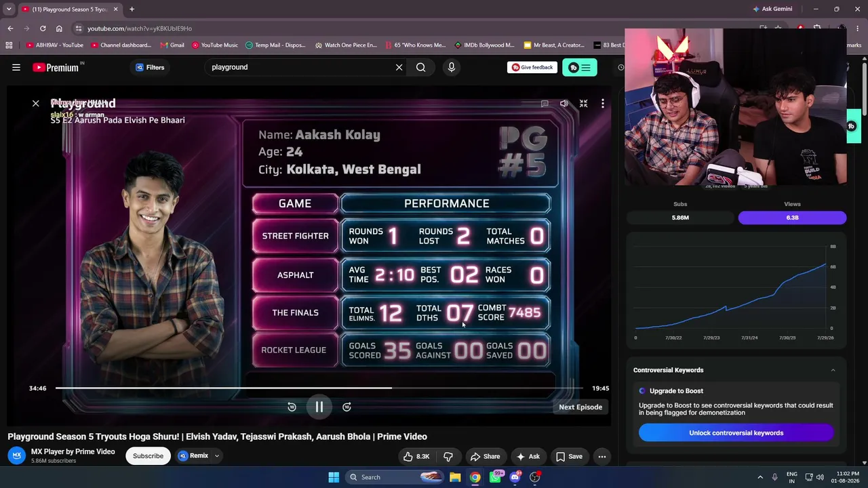
Task: Open a new browser tab
Action: pyautogui.click(x=132, y=9)
